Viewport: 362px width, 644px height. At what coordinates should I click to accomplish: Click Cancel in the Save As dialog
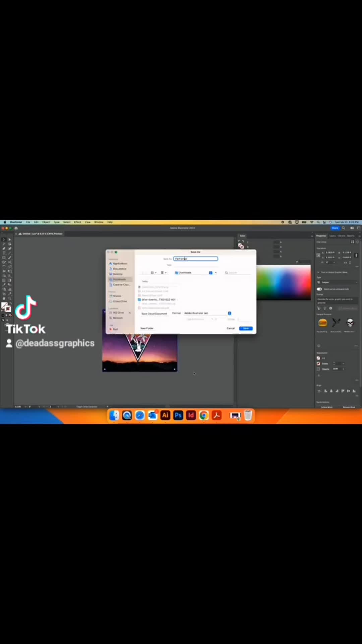pyautogui.click(x=231, y=328)
